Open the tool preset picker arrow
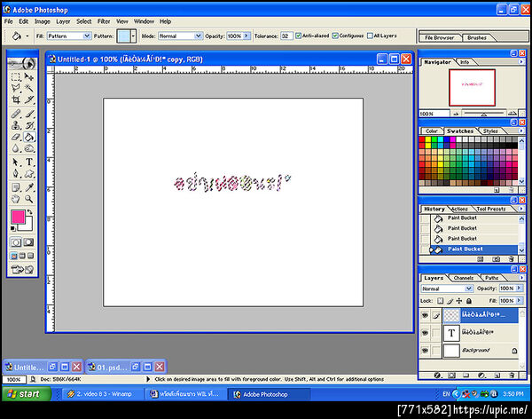This screenshot has width=532, height=419. click(27, 36)
